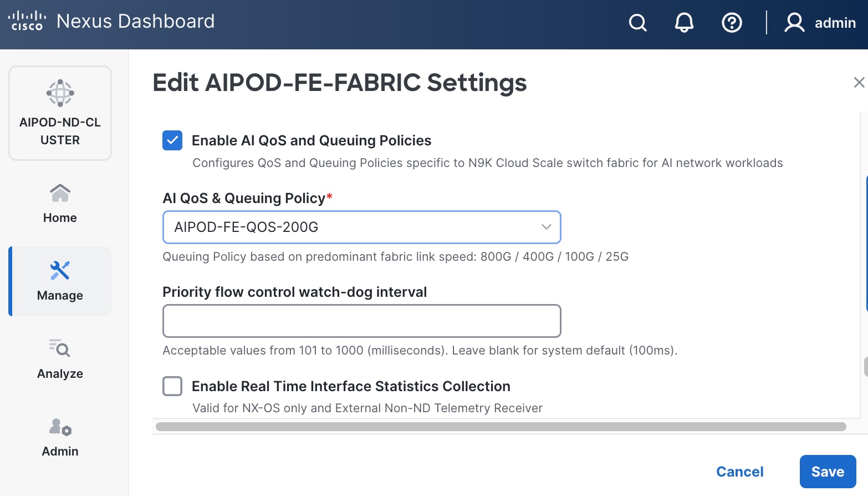Select the Manage tools icon

click(x=59, y=270)
